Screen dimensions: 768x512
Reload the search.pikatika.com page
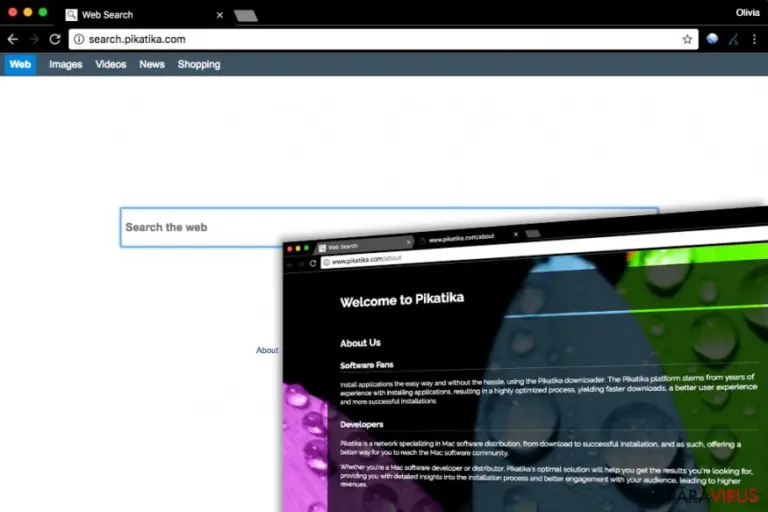pyautogui.click(x=55, y=39)
